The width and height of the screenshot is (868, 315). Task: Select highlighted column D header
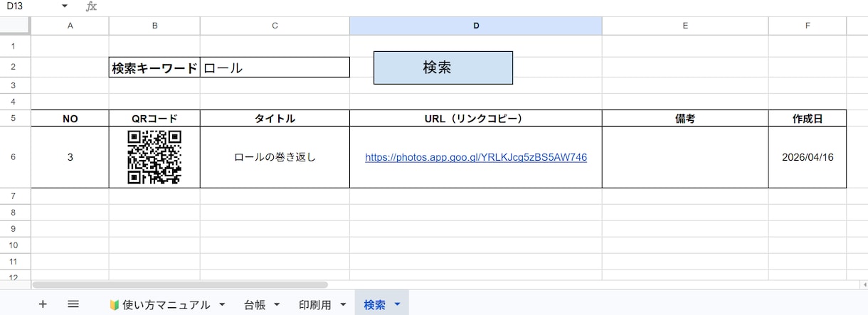coord(476,26)
